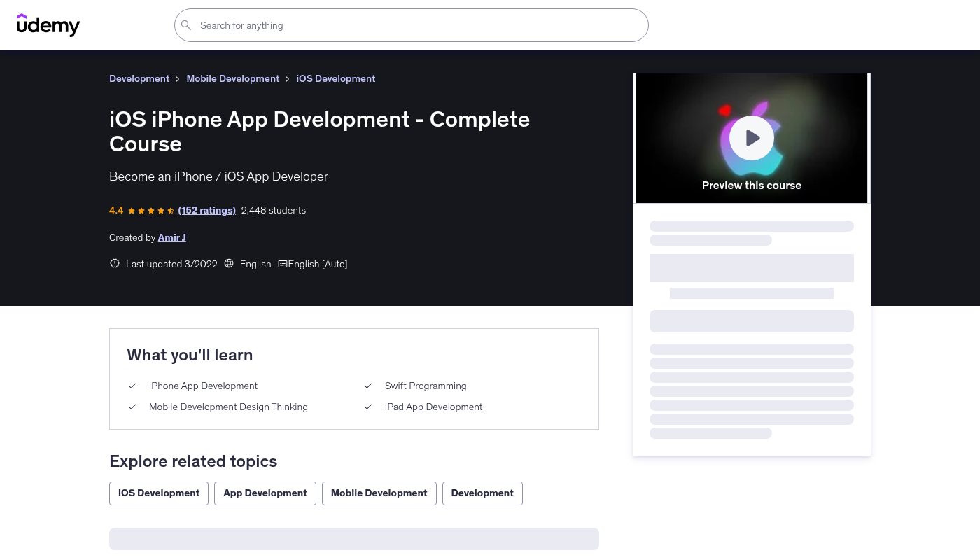Click chevron before iOS Development breadcrumb
The image size is (980, 560).
(x=288, y=79)
